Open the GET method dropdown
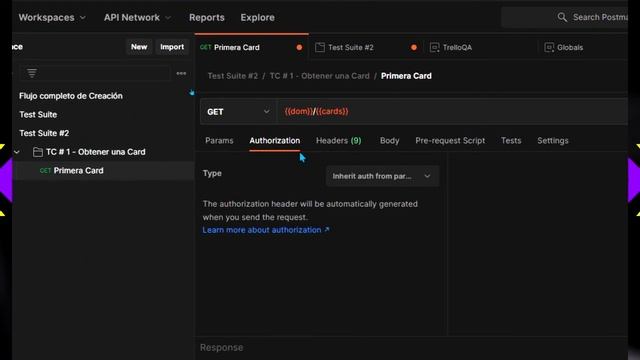The image size is (640, 360). click(x=238, y=111)
